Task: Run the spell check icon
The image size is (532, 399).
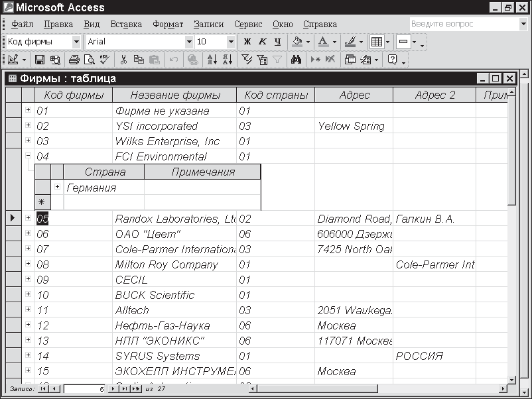Action: pos(103,60)
